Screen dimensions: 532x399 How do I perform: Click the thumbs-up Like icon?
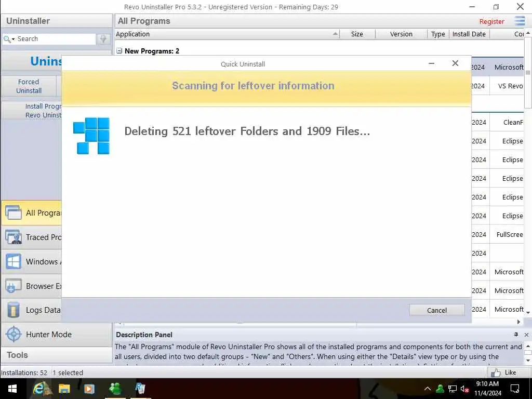pyautogui.click(x=496, y=373)
